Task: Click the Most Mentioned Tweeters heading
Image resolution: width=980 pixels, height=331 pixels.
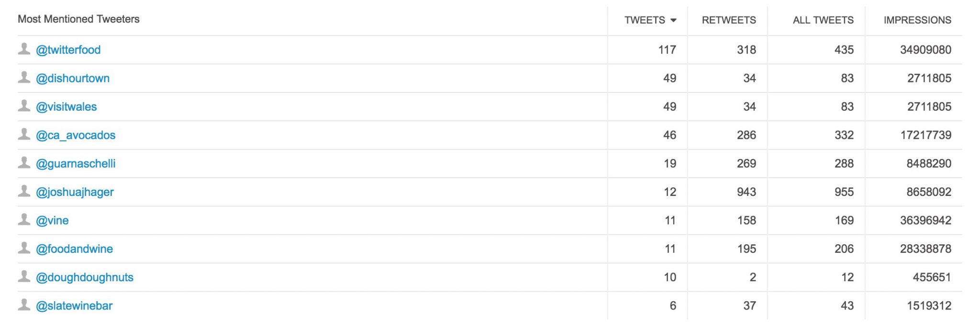Action: coord(78,19)
